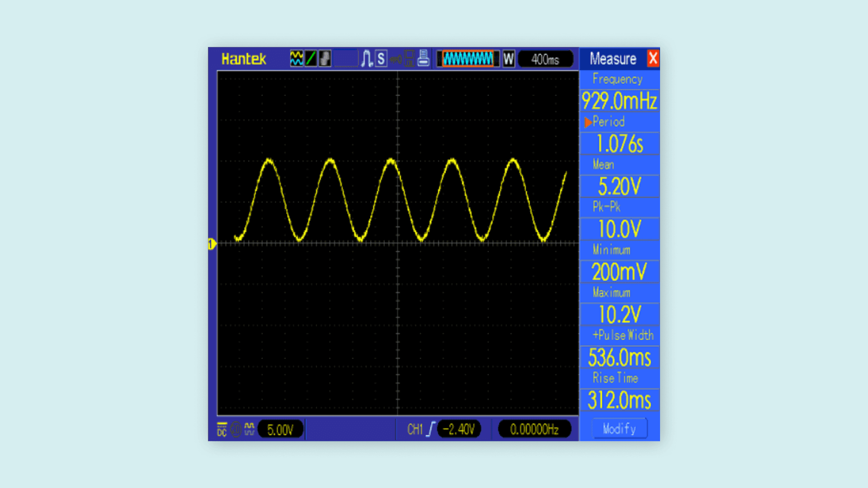Click the key lock icon
868x488 pixels.
pyautogui.click(x=396, y=59)
